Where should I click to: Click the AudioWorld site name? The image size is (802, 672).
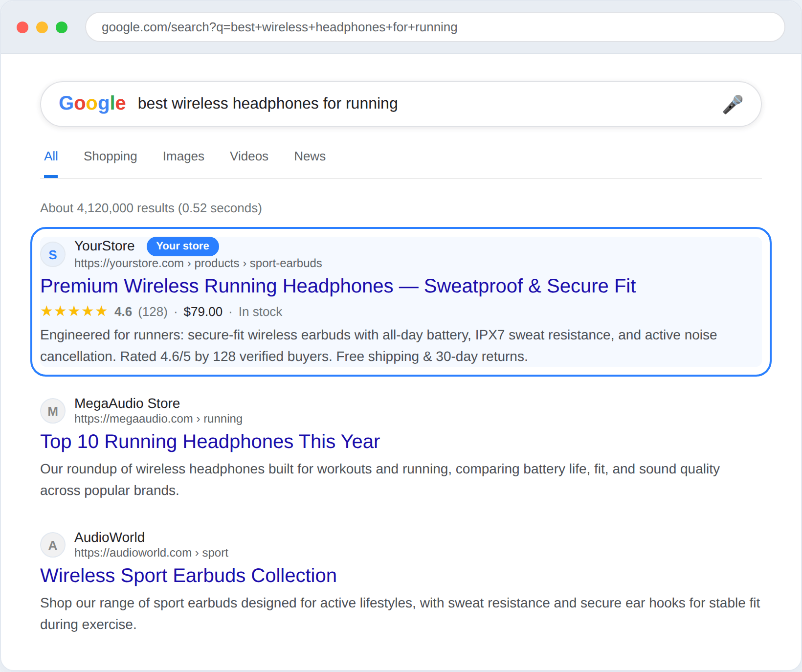coord(110,538)
